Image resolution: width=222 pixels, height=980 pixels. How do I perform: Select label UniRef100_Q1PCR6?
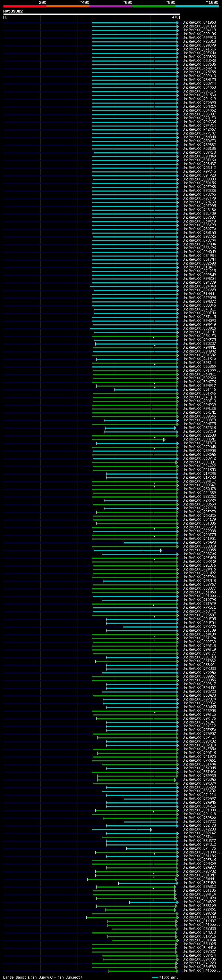point(199,473)
